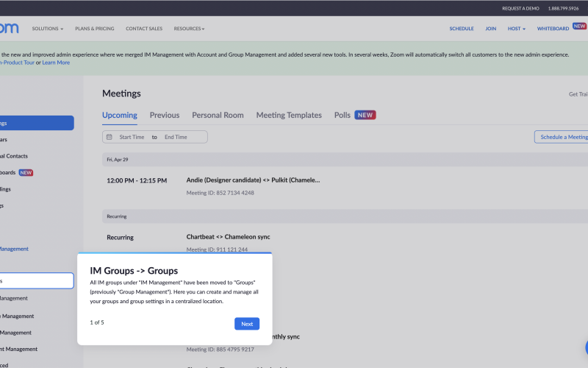This screenshot has width=588, height=368.
Task: Expand the Host dropdown
Action: pos(517,29)
